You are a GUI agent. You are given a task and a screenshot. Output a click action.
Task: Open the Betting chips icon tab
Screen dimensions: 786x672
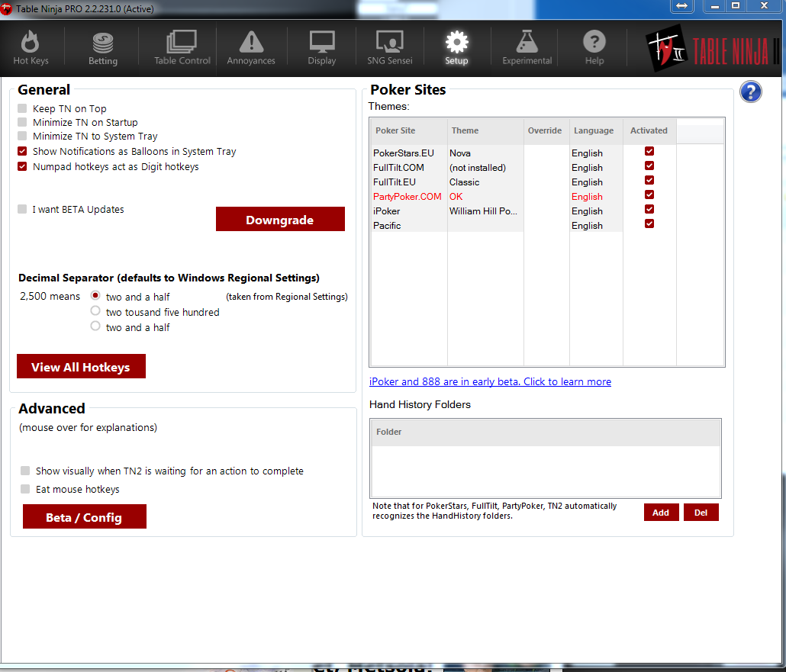click(103, 48)
